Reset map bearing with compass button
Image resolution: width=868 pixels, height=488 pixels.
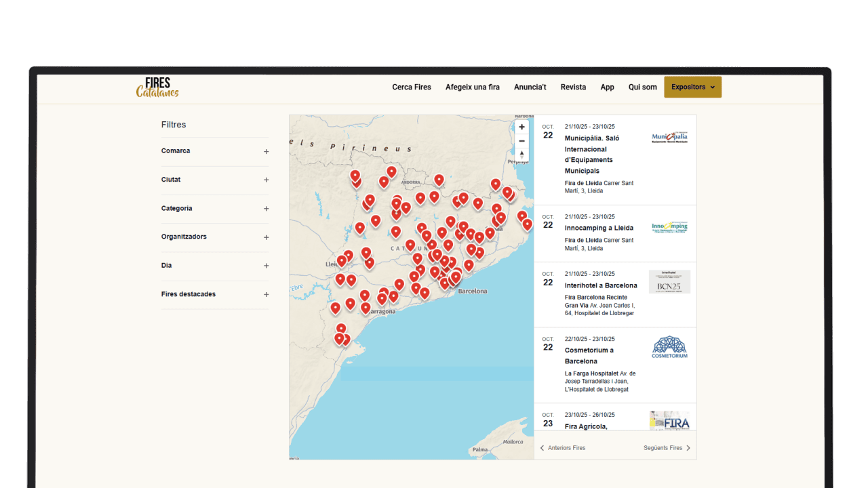(521, 155)
